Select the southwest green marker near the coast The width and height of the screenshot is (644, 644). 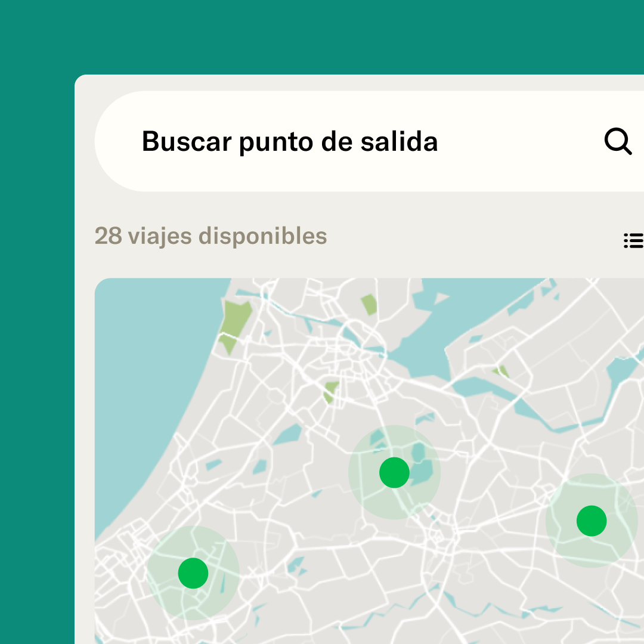pos(193,573)
